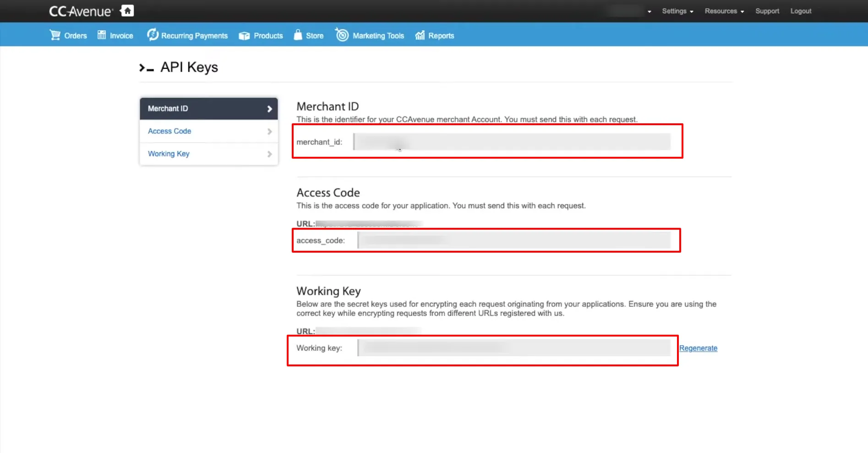
Task: Click the Marketing Tools target icon
Action: tap(342, 34)
